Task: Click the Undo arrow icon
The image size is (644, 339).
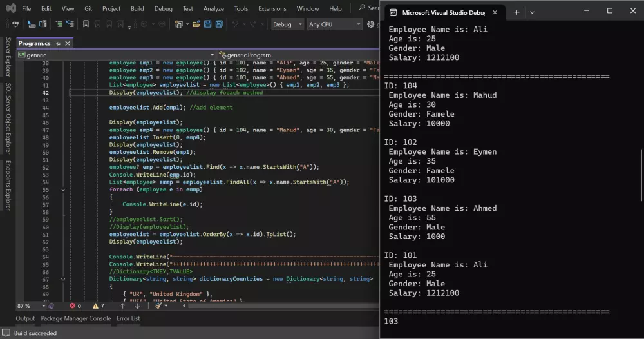Action: pos(236,24)
